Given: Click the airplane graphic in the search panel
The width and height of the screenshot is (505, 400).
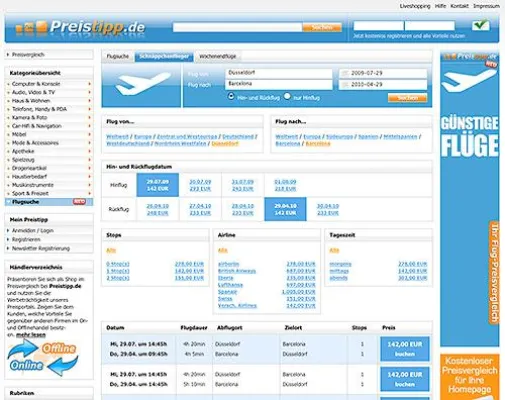Looking at the screenshot, I should pyautogui.click(x=142, y=85).
